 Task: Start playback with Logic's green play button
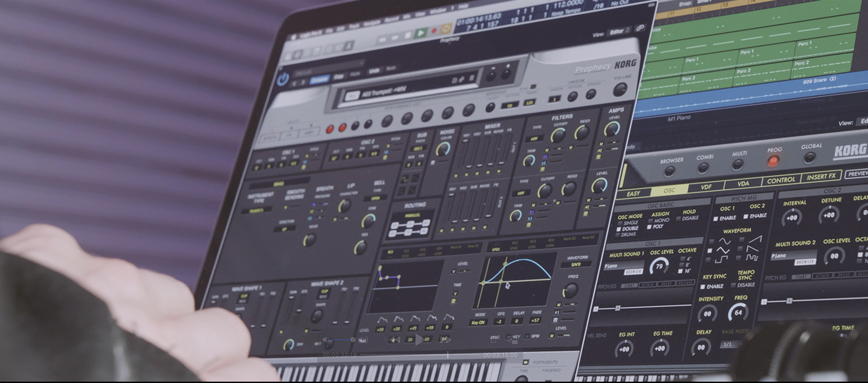(x=420, y=33)
